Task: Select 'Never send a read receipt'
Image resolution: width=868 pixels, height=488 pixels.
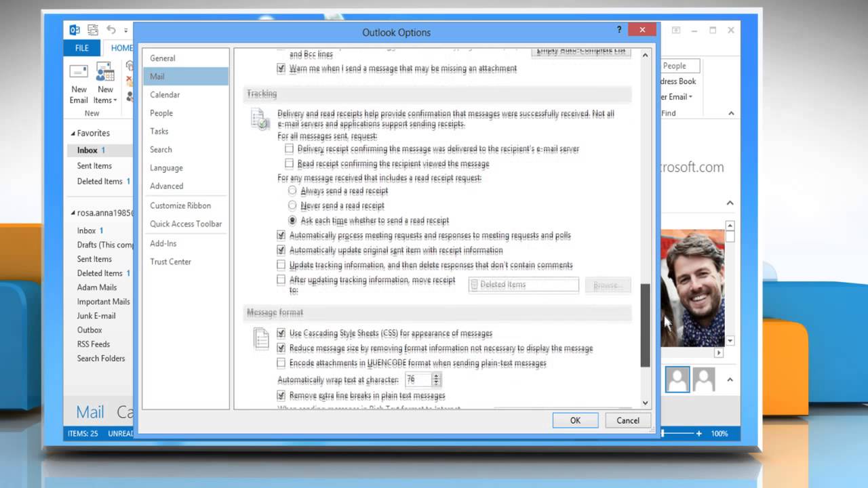Action: click(x=292, y=205)
